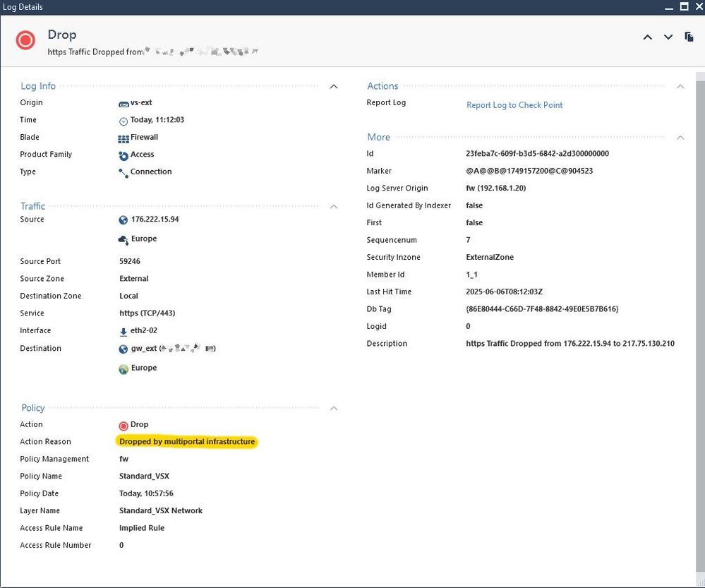Select Destination Zone value Local
Screen dimensions: 705x588
[128, 296]
